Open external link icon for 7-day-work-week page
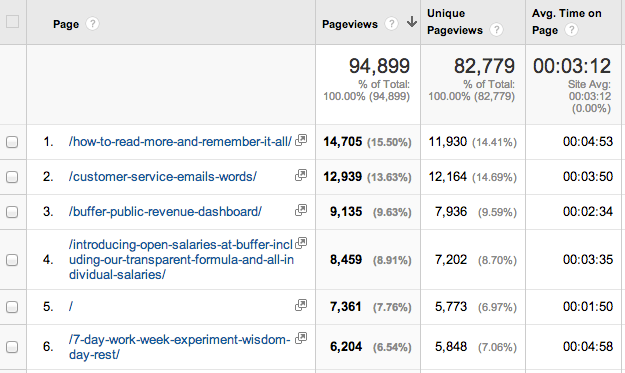Image resolution: width=625 pixels, height=373 pixels. 301,338
